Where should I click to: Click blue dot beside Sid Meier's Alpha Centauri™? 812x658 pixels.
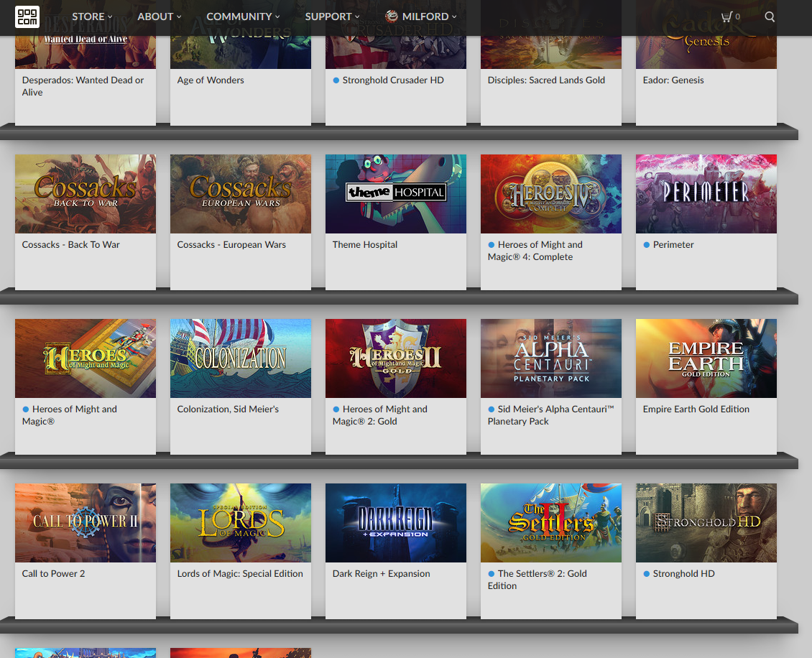tap(491, 409)
